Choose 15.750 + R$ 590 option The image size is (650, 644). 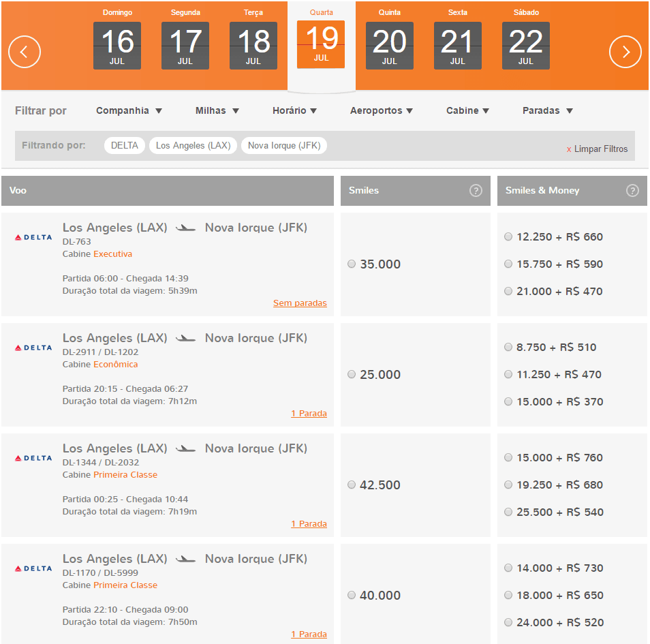pos(508,264)
